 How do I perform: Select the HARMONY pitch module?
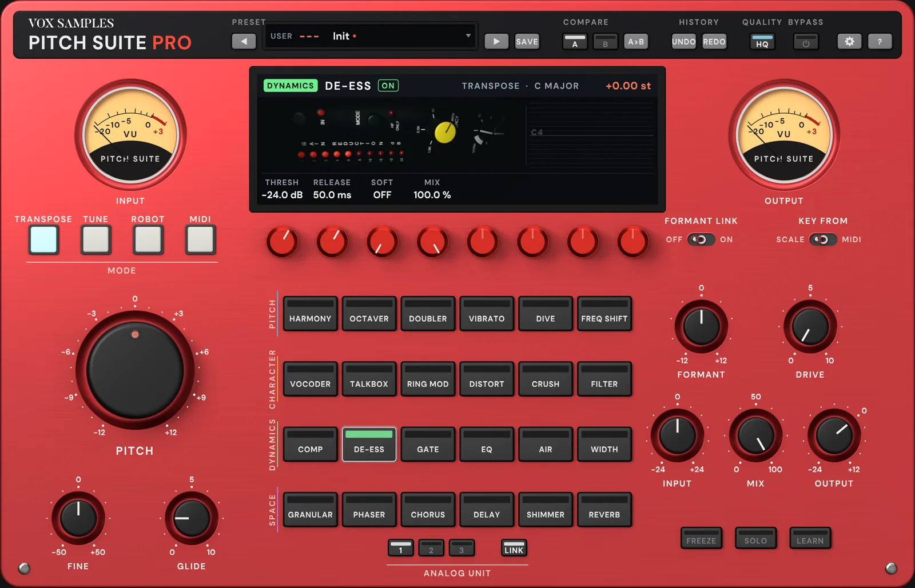310,313
